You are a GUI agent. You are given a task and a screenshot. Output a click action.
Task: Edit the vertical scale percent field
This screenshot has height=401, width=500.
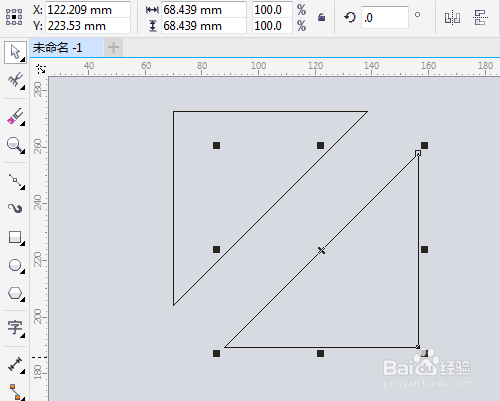(272, 26)
